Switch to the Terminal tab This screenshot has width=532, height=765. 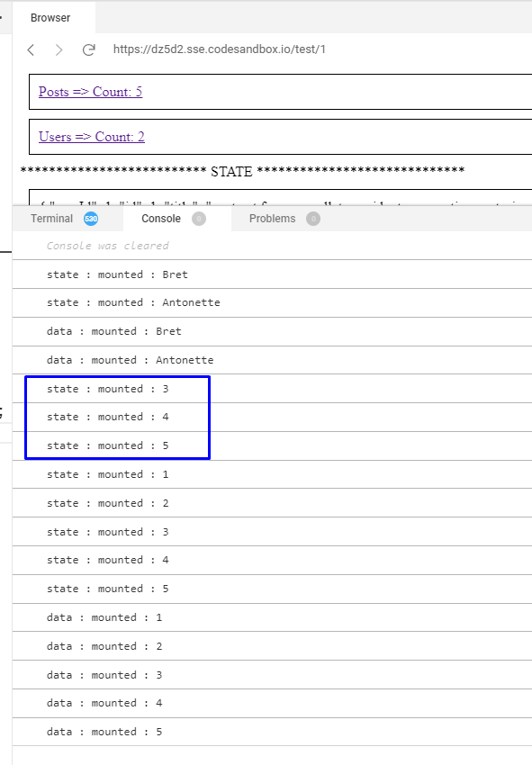click(x=51, y=219)
